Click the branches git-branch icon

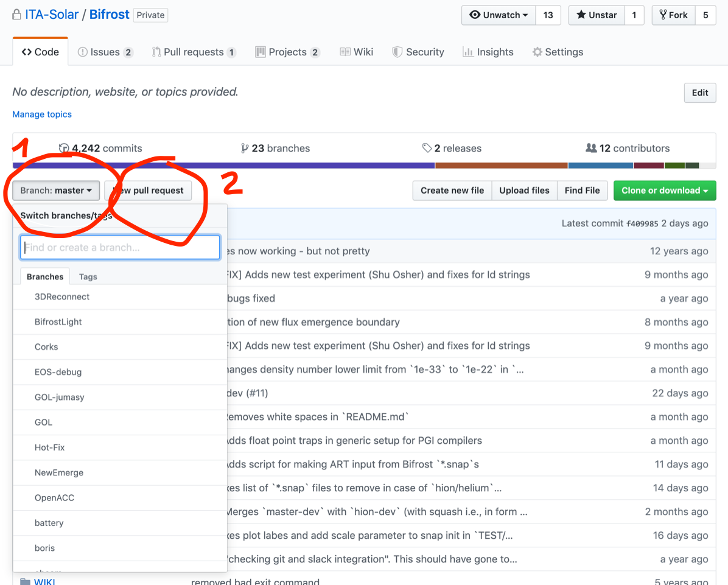(245, 148)
